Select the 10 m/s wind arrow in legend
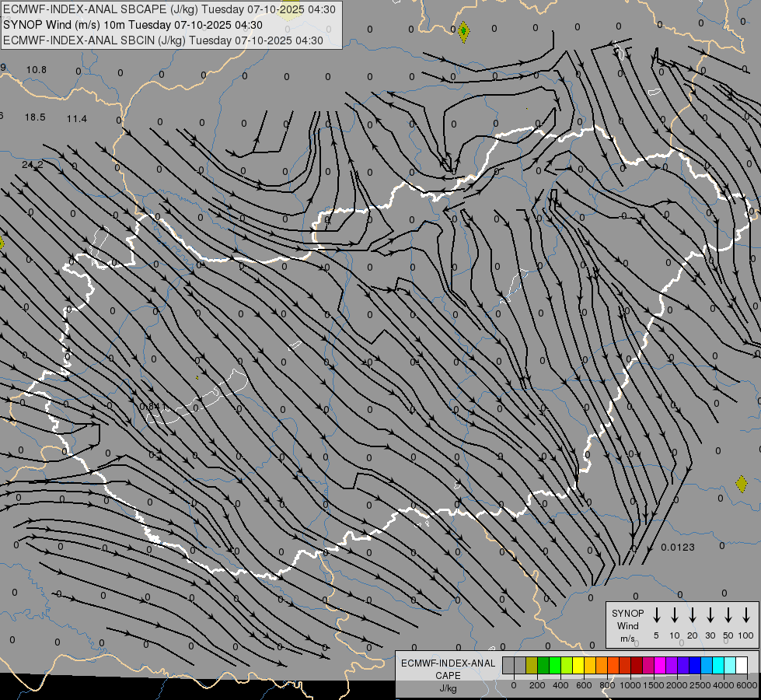The height and width of the screenshot is (700, 761). (x=675, y=615)
